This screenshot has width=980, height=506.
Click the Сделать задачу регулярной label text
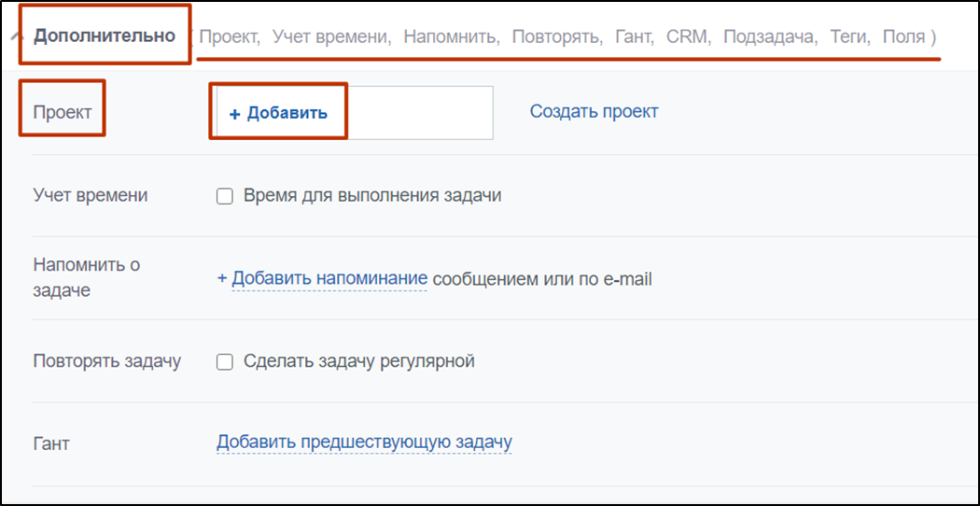[x=358, y=361]
